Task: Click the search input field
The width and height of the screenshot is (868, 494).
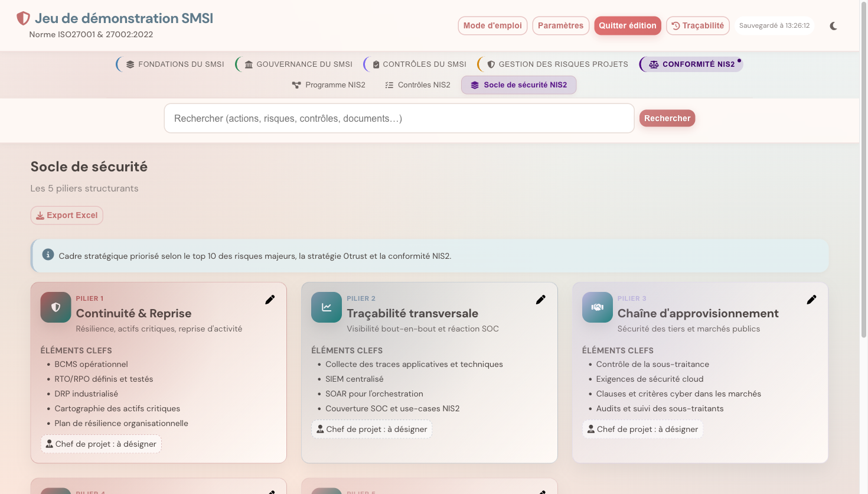Action: [x=399, y=118]
